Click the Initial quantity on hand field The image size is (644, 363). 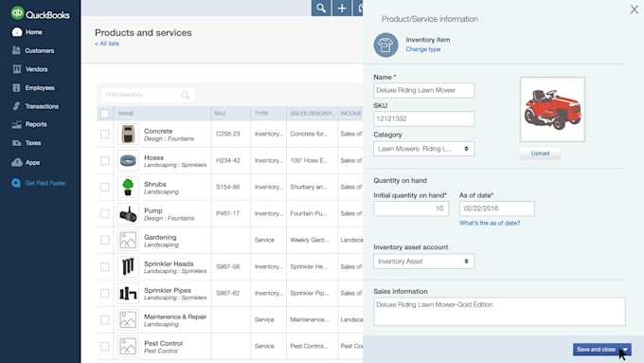[x=411, y=209]
